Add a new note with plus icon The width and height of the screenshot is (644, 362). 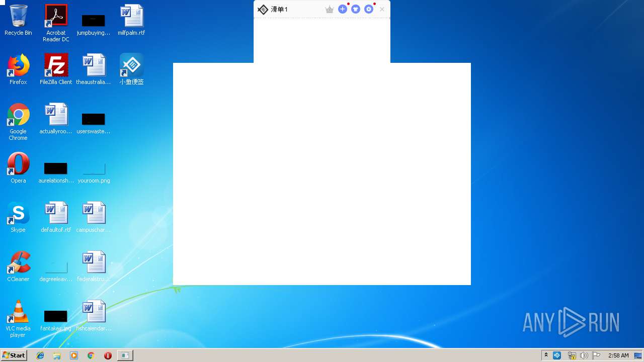[x=343, y=9]
